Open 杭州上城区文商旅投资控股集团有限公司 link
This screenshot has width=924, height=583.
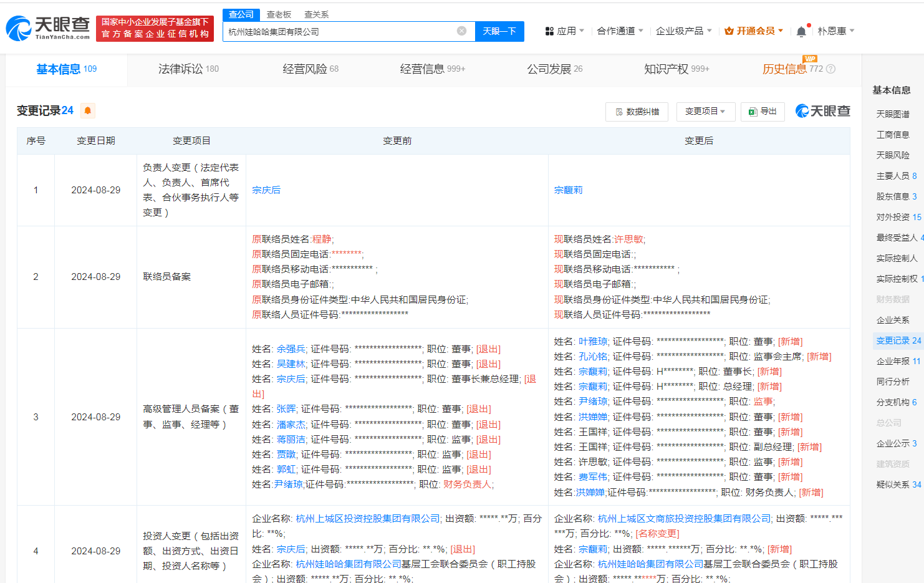(685, 519)
